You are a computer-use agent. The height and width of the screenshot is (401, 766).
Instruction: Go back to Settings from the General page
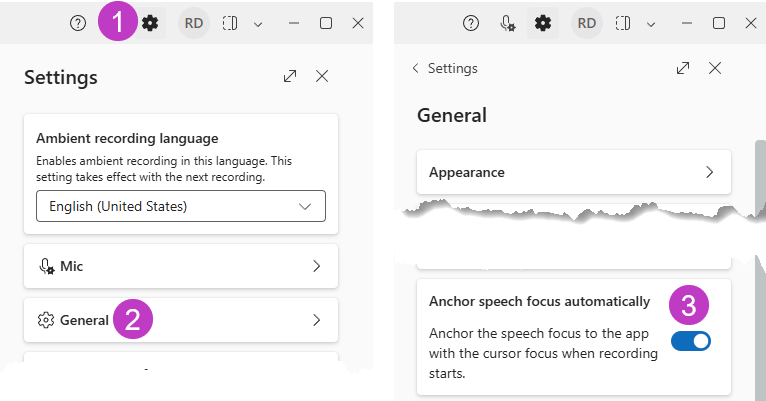point(444,68)
